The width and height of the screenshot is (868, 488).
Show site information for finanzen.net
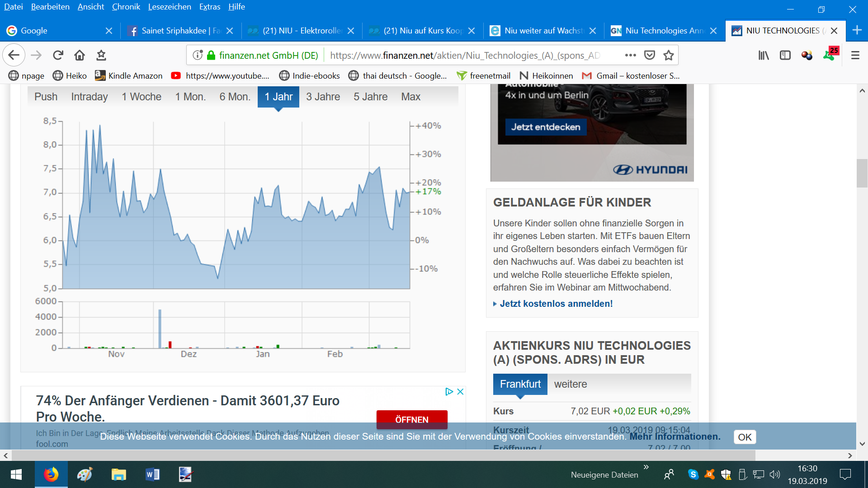198,55
